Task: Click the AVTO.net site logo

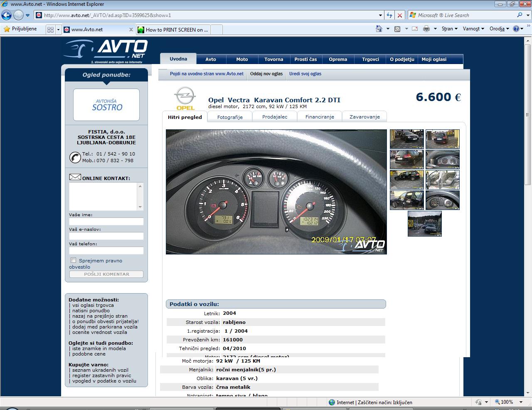Action: coord(106,52)
